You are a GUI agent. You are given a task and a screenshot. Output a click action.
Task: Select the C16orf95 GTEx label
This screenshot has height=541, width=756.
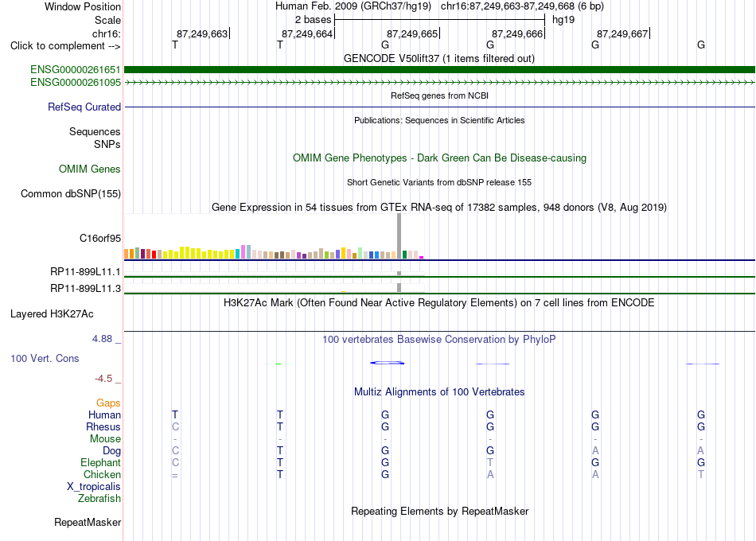tap(100, 238)
